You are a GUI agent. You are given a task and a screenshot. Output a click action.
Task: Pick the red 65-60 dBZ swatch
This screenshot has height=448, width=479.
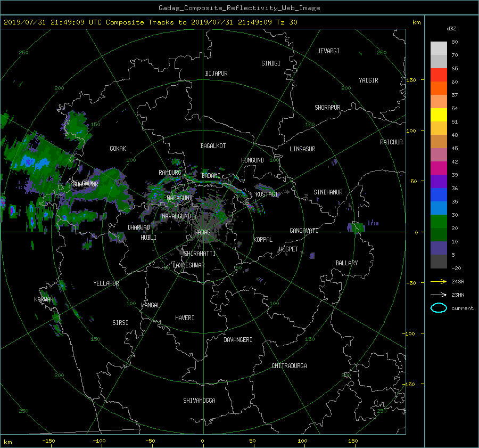click(x=439, y=75)
